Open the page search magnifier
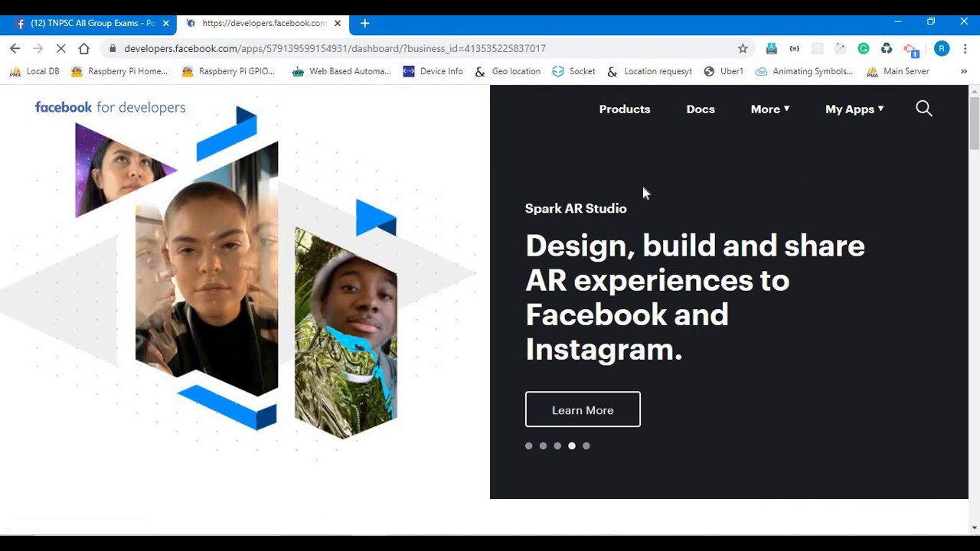Screen dimensions: 980x551 click(x=924, y=109)
